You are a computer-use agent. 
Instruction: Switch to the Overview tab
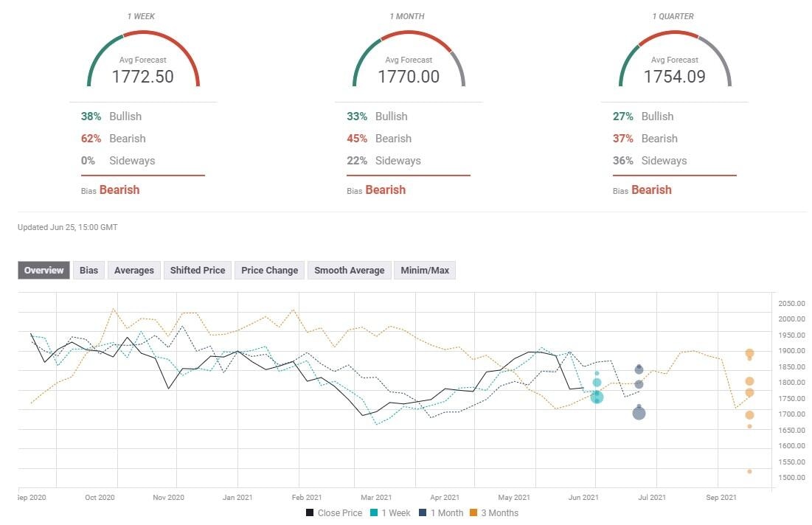[43, 270]
